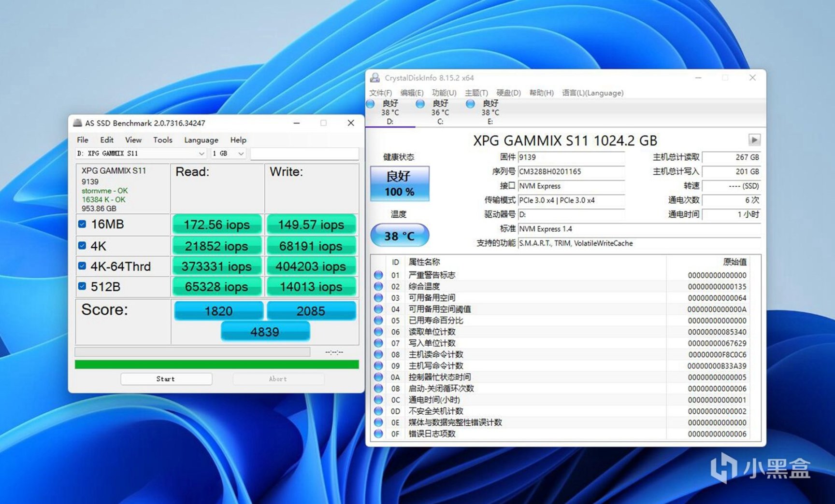The width and height of the screenshot is (835, 504).
Task: Click the Start benchmark button
Action: [166, 379]
